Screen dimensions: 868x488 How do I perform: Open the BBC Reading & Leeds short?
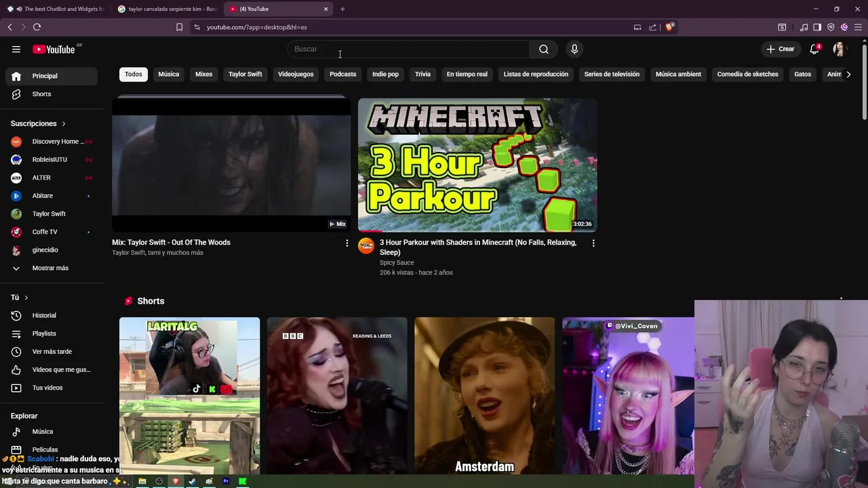[337, 396]
